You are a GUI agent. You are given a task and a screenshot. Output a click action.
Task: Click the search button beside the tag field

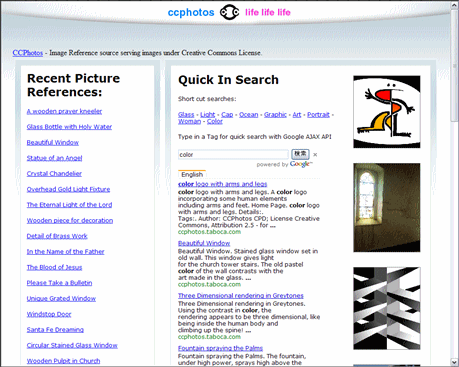coord(300,154)
